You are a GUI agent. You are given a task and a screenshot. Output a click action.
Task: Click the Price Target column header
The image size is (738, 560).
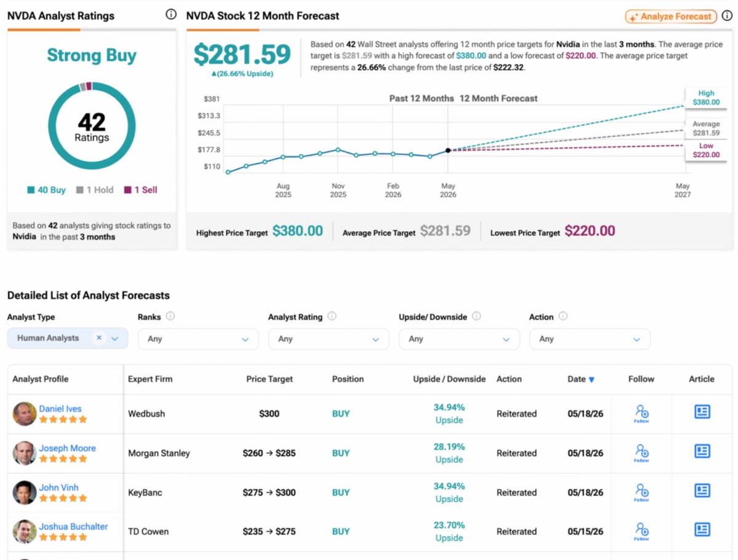point(269,379)
